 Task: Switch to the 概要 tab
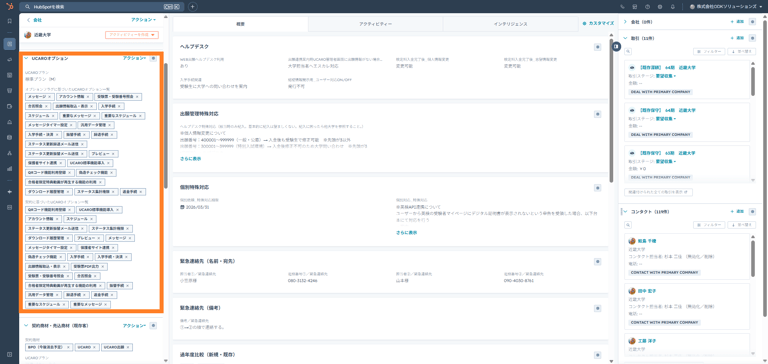[x=240, y=24]
